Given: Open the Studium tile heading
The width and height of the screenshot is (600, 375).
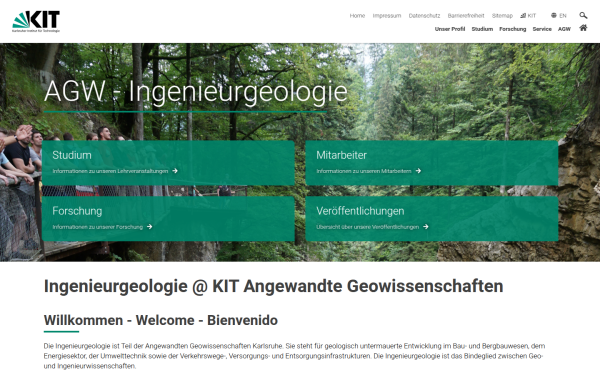Looking at the screenshot, I should coord(72,155).
